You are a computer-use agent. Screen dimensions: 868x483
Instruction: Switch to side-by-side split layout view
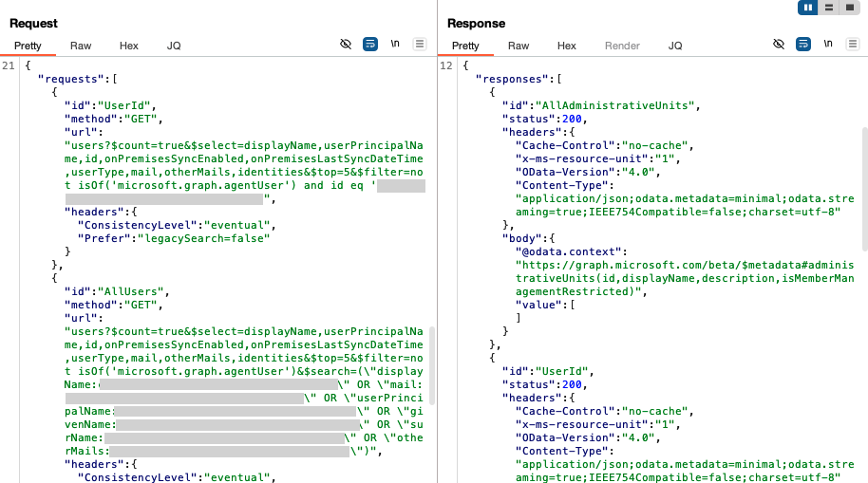click(808, 8)
